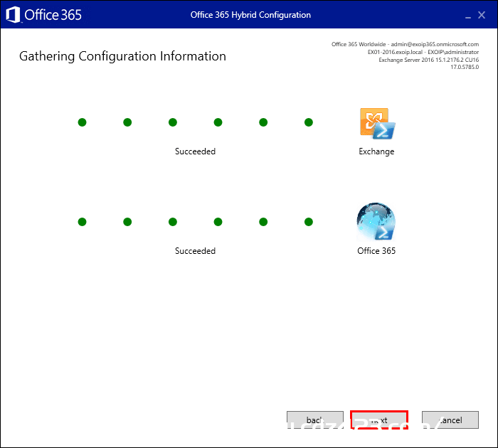
Task: Click the third green dot in Exchange row
Action: coord(173,122)
